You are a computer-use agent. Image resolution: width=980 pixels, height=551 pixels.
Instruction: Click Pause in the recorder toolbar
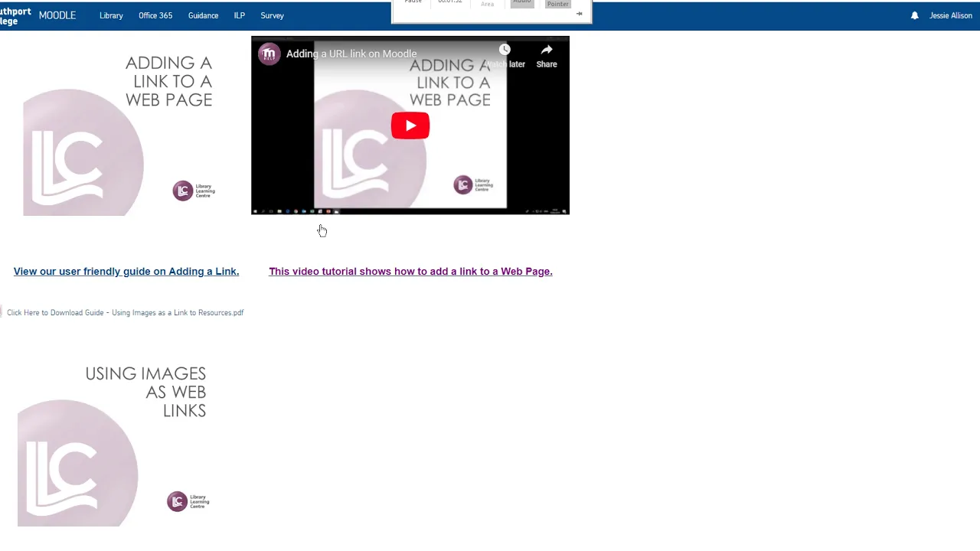click(413, 2)
